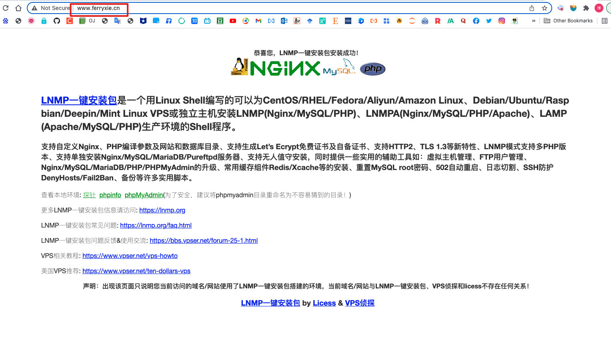Bookmark this page with the star
This screenshot has width=611, height=364.
click(545, 8)
